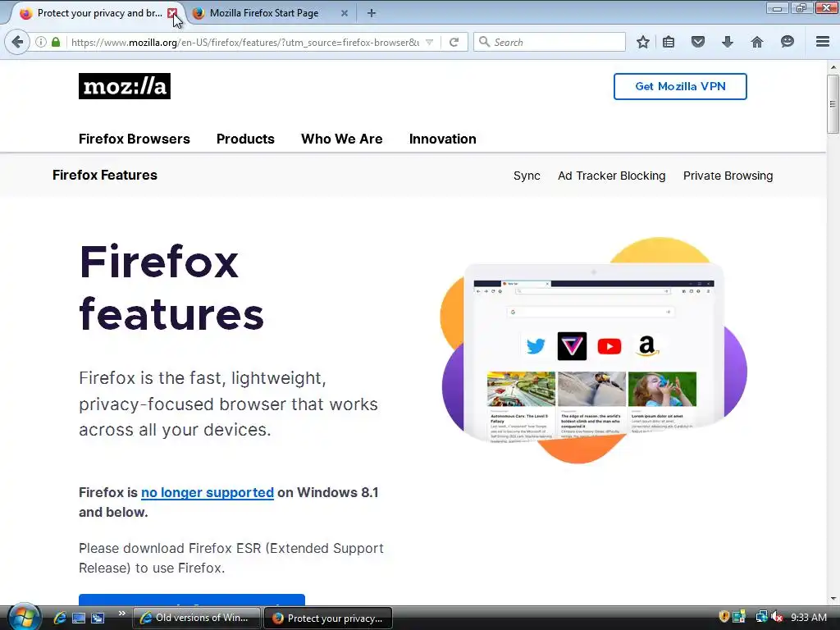
Task: Go to the Sync features link
Action: (x=527, y=176)
